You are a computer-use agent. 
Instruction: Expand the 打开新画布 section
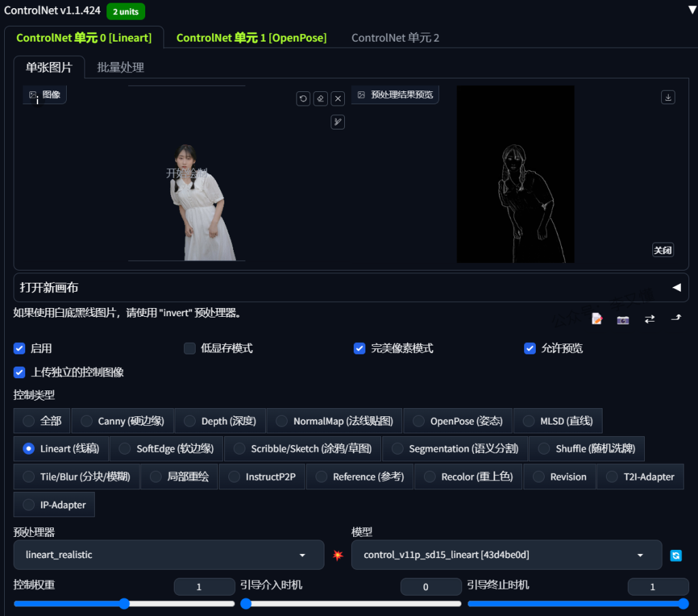tap(350, 288)
